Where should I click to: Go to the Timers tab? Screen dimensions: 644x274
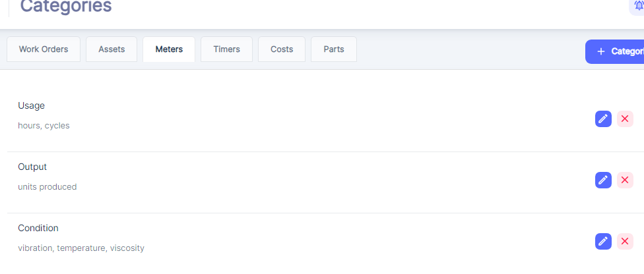pyautogui.click(x=226, y=49)
